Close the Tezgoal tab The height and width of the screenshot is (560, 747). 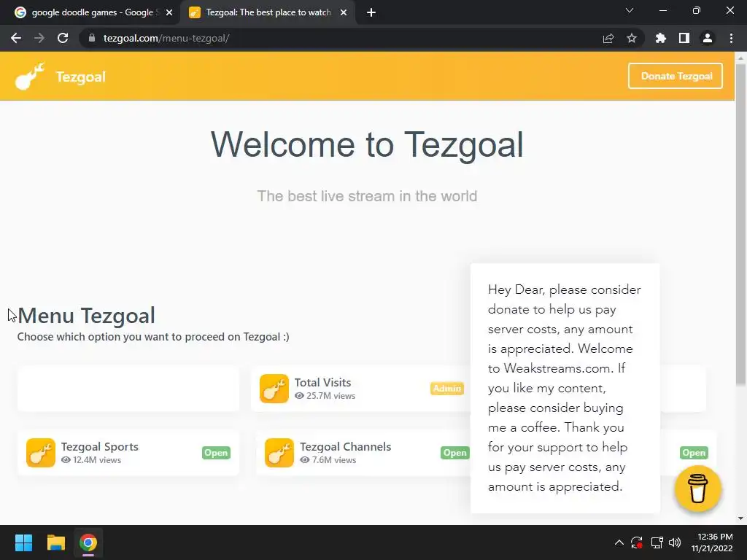coord(344,12)
